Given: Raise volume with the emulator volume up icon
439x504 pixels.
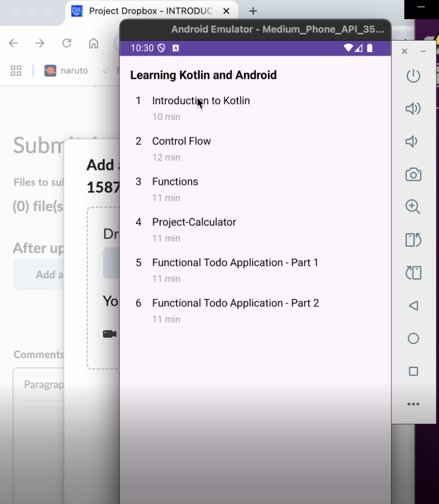Looking at the screenshot, I should coord(413,109).
